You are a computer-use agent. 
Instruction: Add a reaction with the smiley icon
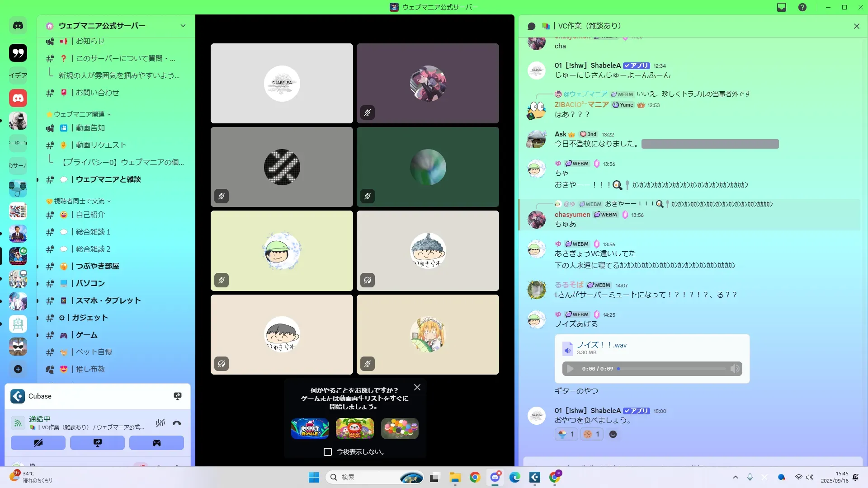coord(613,434)
